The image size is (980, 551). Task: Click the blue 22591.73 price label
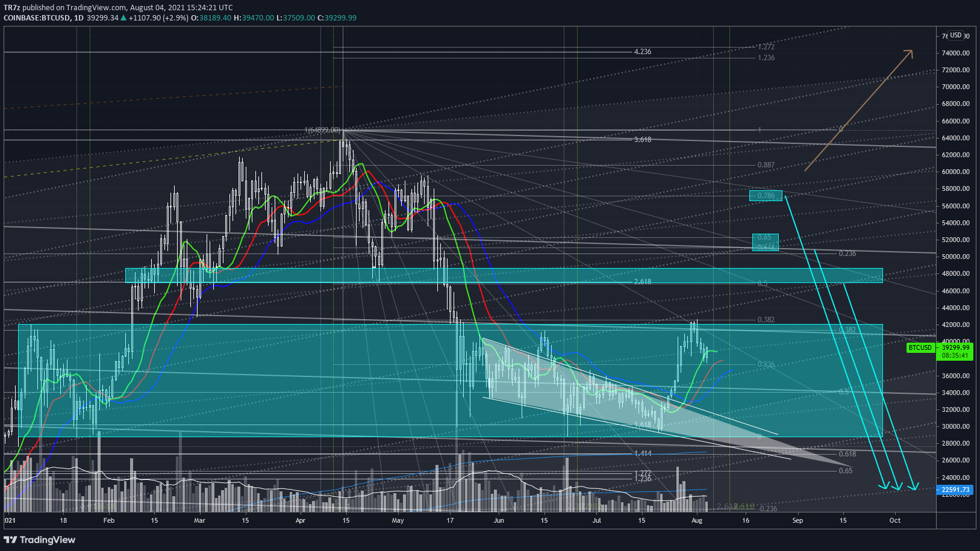point(955,490)
